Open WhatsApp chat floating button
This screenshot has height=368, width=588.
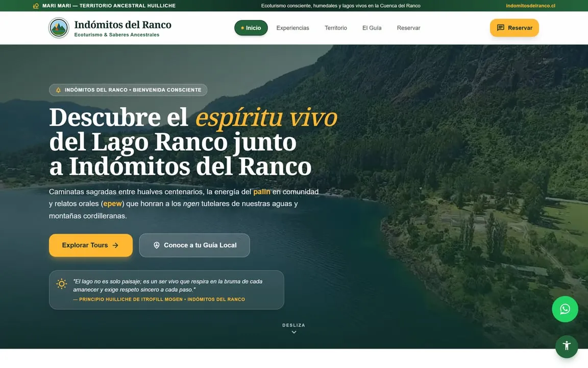565,309
